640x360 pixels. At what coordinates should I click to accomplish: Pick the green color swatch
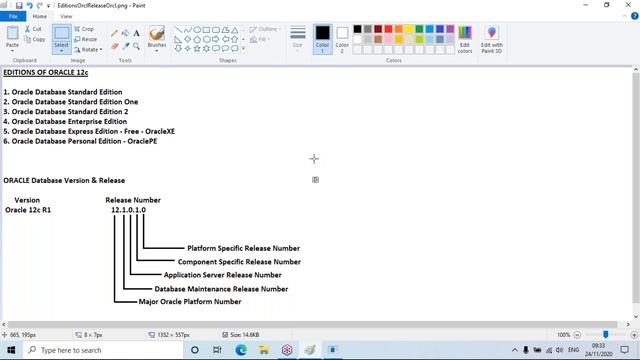[419, 29]
